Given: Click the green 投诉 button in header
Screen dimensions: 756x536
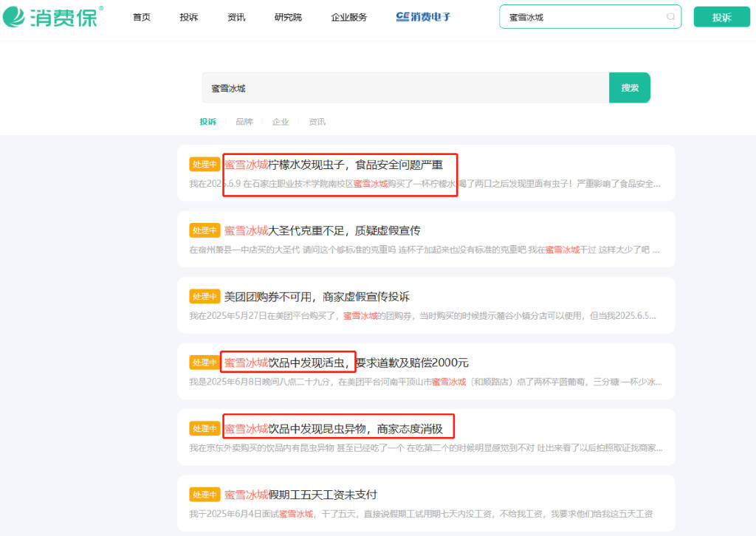Looking at the screenshot, I should click(x=722, y=18).
